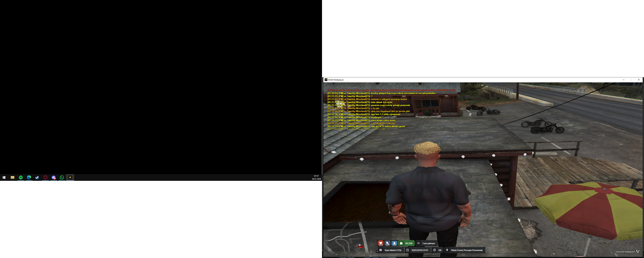The width and height of the screenshot is (644, 258).
Task: Click chat message "o iş yaş"
Action: (x=353, y=108)
